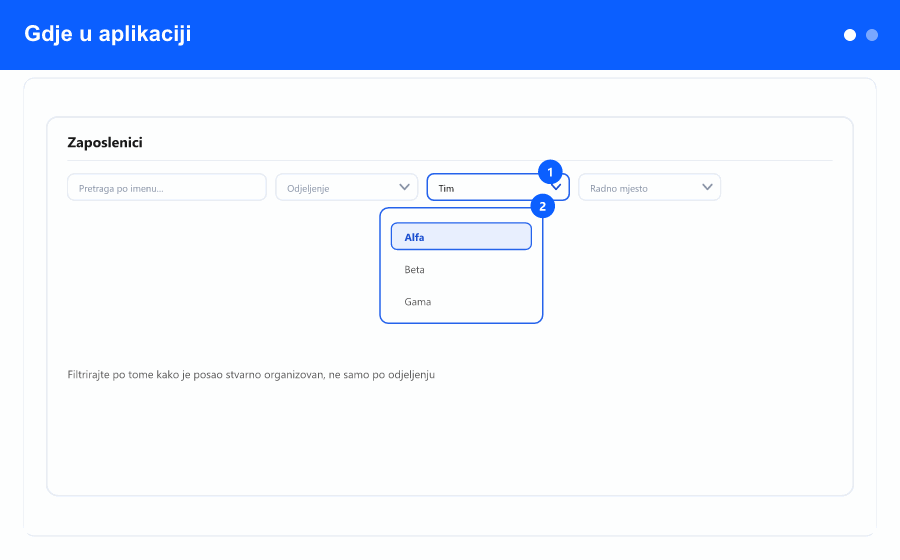Screen dimensions: 900x560
Task: Expand the Radno mjesto dropdown
Action: [x=649, y=188]
